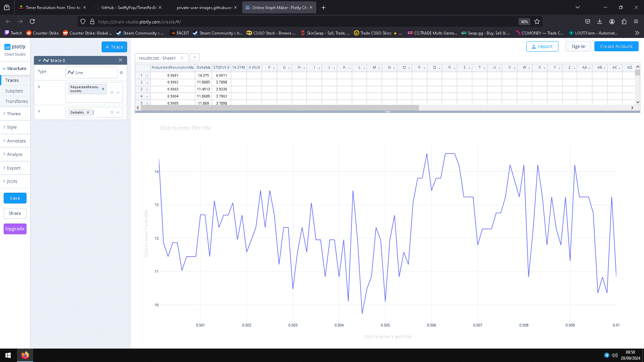Image resolution: width=644 pixels, height=362 pixels.
Task: Remove the DeltaMs tag from Y field
Action: click(88, 113)
